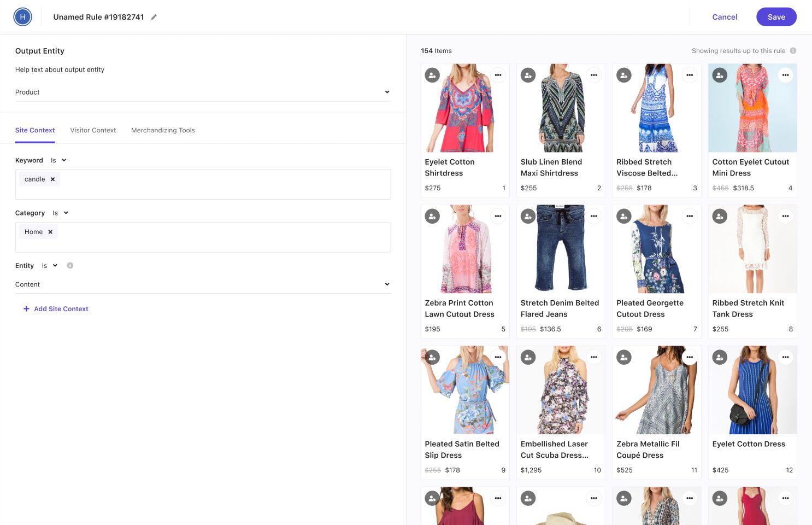
Task: Click the $318.5 sale price
Action: pyautogui.click(x=743, y=188)
